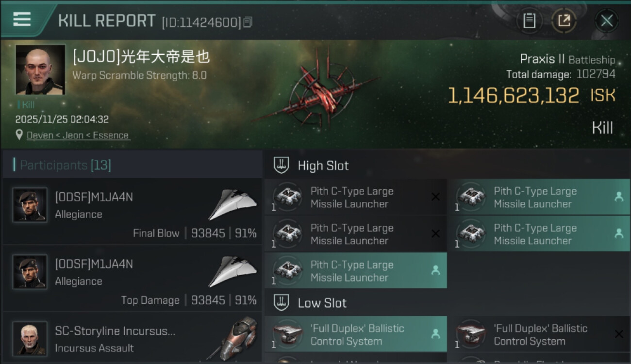This screenshot has width=631, height=364.
Task: Click the Allegiance ship icon for Top Damage
Action: (233, 272)
